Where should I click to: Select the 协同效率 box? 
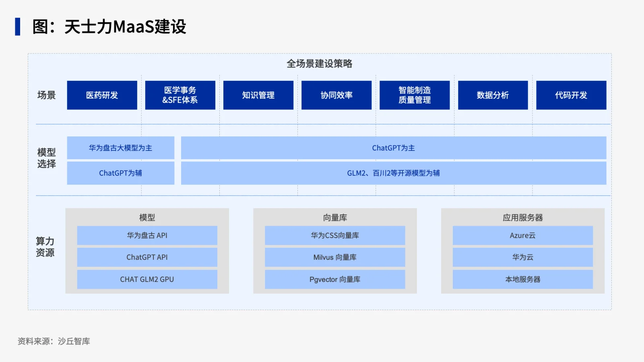pos(336,95)
